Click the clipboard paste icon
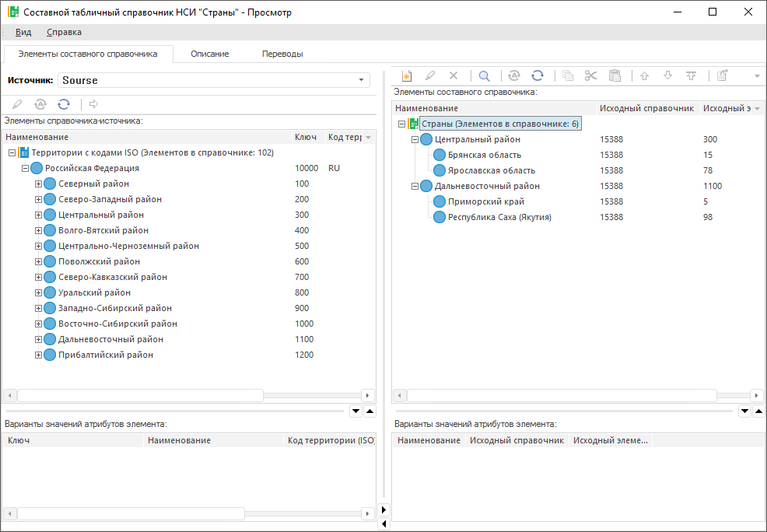 pos(615,76)
